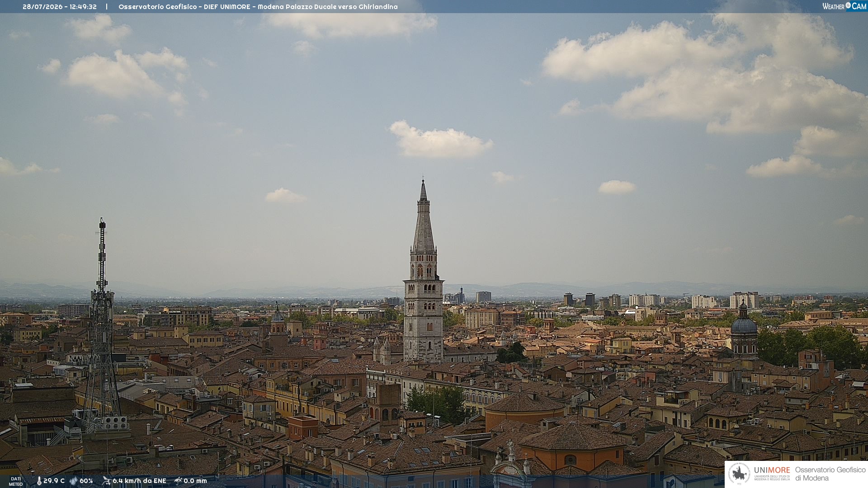
Task: Click the WeatherCAM logo
Action: (844, 6)
